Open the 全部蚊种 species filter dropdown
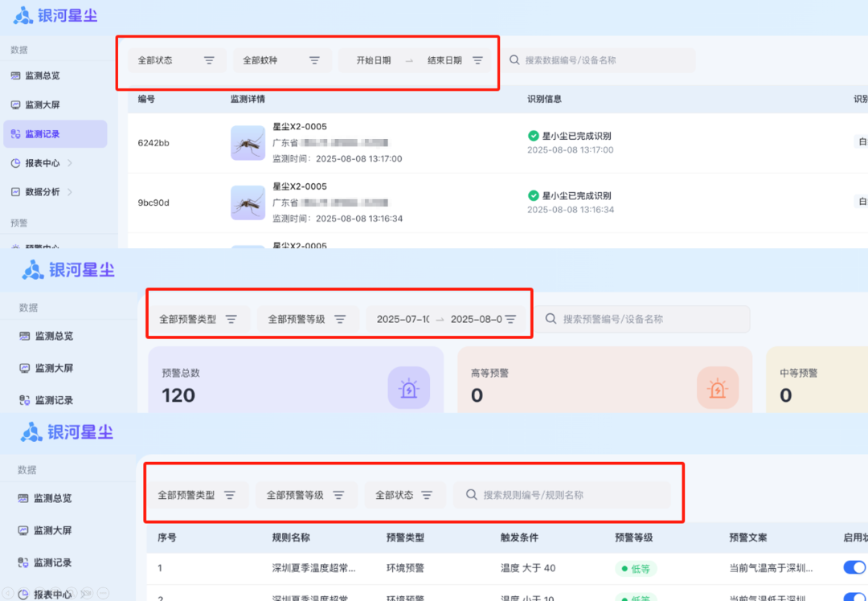Screen dimensions: 868x601 pyautogui.click(x=282, y=60)
